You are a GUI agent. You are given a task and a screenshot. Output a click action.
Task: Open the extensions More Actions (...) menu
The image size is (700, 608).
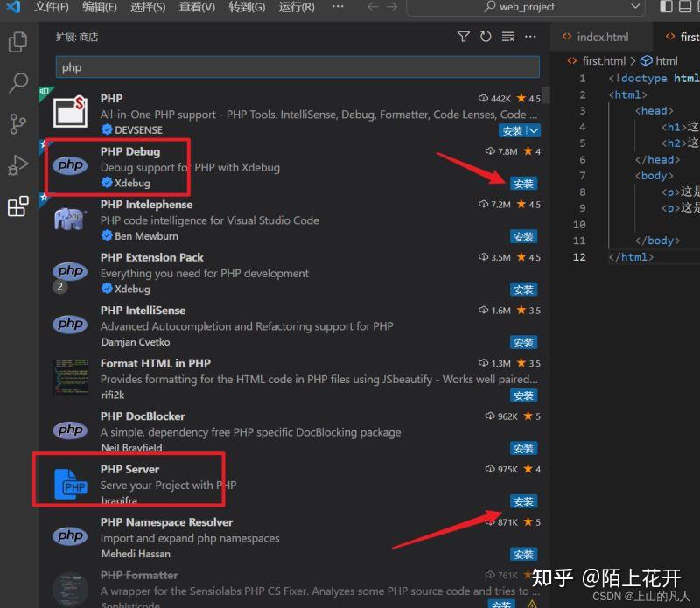pyautogui.click(x=530, y=38)
